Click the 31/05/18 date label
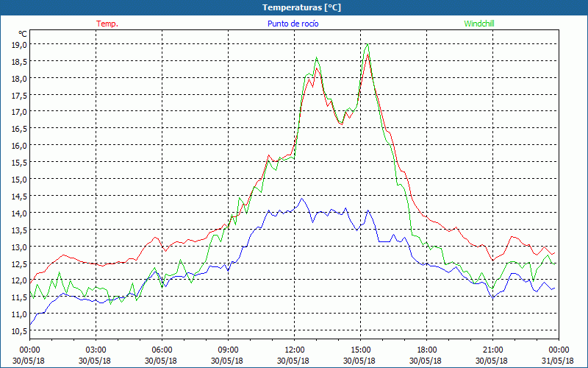 558,361
